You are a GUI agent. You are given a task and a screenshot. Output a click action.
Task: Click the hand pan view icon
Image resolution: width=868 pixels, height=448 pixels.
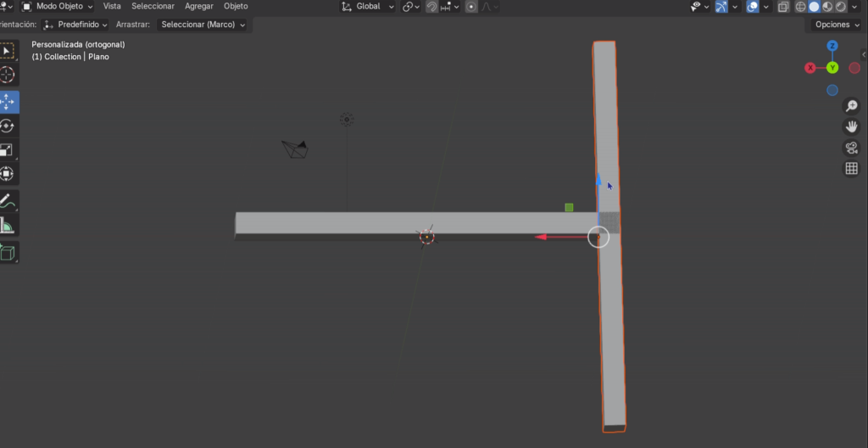click(x=851, y=126)
